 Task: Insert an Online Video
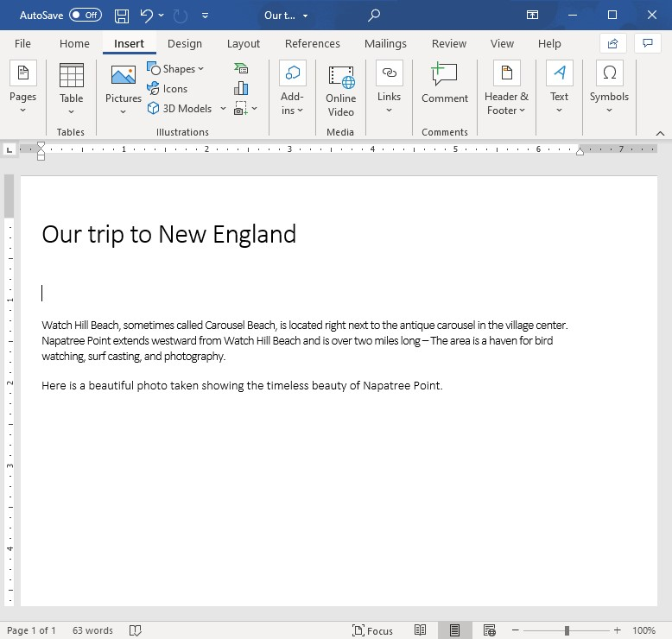[x=340, y=91]
